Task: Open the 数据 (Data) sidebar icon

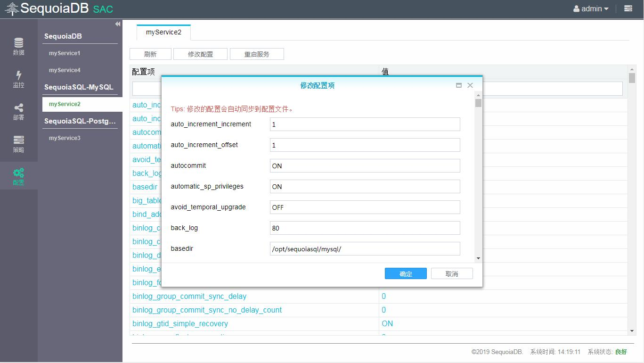Action: click(x=18, y=46)
